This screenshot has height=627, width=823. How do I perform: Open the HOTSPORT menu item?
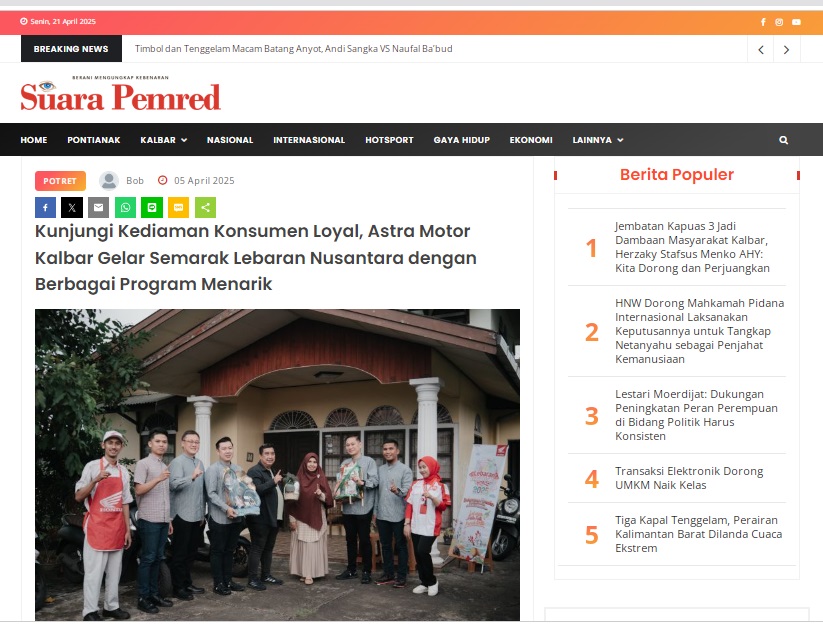[x=389, y=140]
